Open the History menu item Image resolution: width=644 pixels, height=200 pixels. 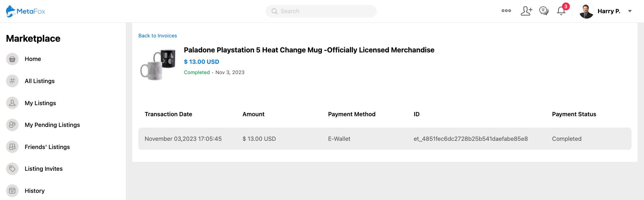[35, 191]
